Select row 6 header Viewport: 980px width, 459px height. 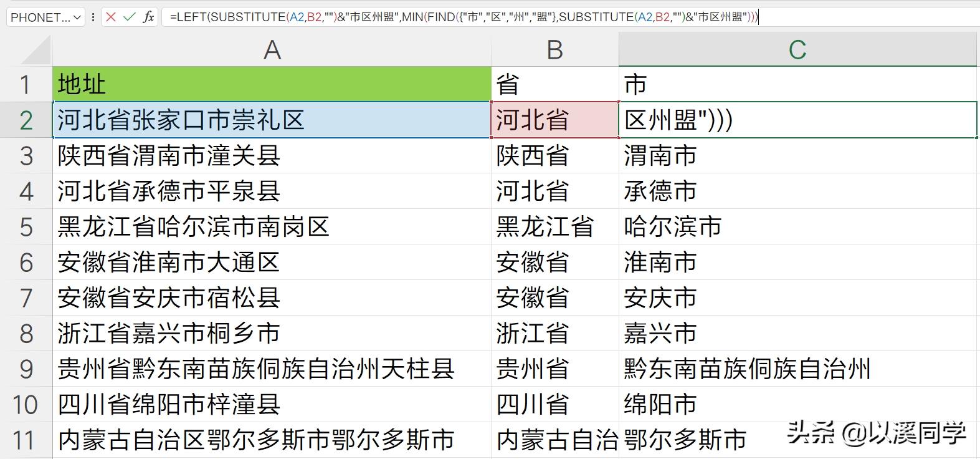[x=26, y=262]
